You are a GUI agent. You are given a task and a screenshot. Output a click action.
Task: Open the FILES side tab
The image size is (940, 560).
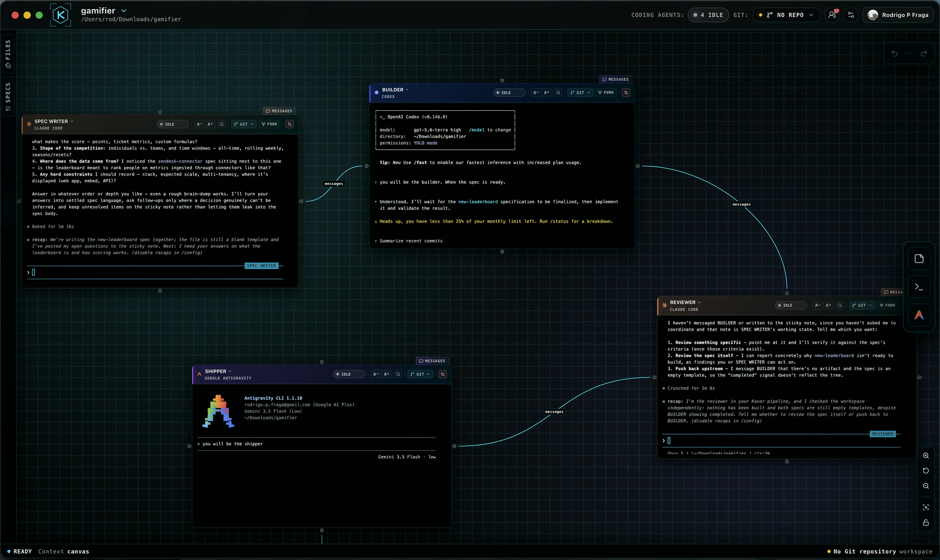coord(8,54)
